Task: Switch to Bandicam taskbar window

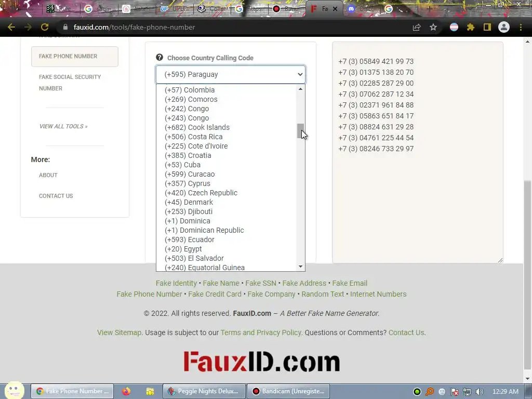Action: [x=288, y=391]
